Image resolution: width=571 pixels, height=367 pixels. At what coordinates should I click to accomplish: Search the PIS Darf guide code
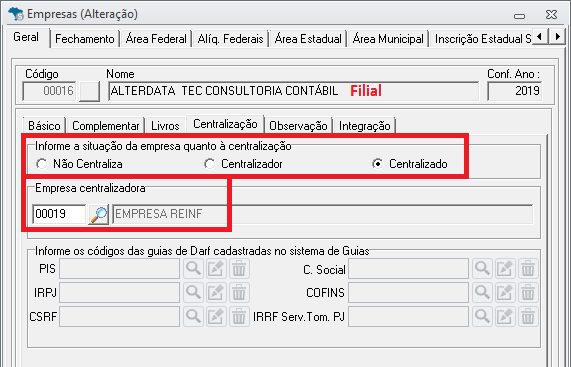click(193, 269)
